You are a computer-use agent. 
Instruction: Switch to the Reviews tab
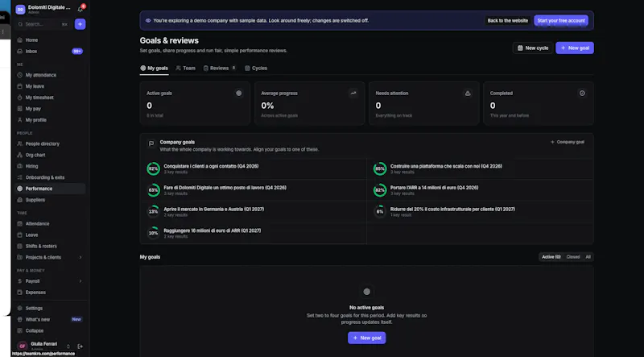pyautogui.click(x=220, y=68)
